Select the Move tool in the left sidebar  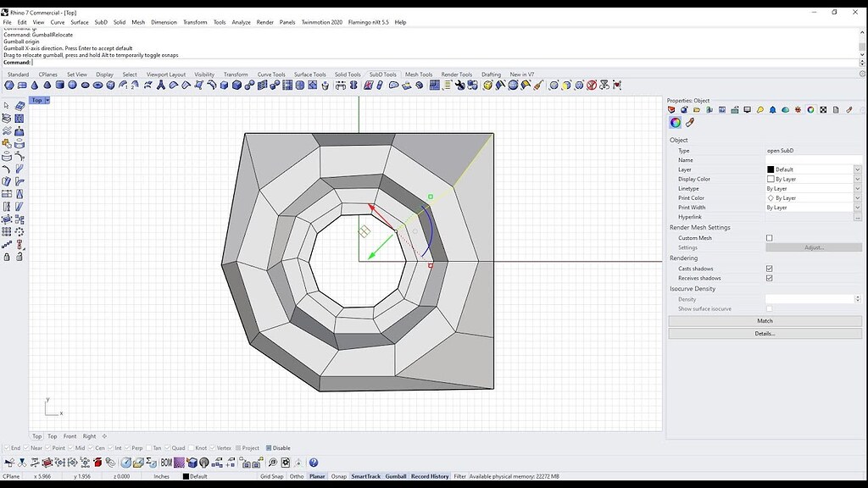7,219
